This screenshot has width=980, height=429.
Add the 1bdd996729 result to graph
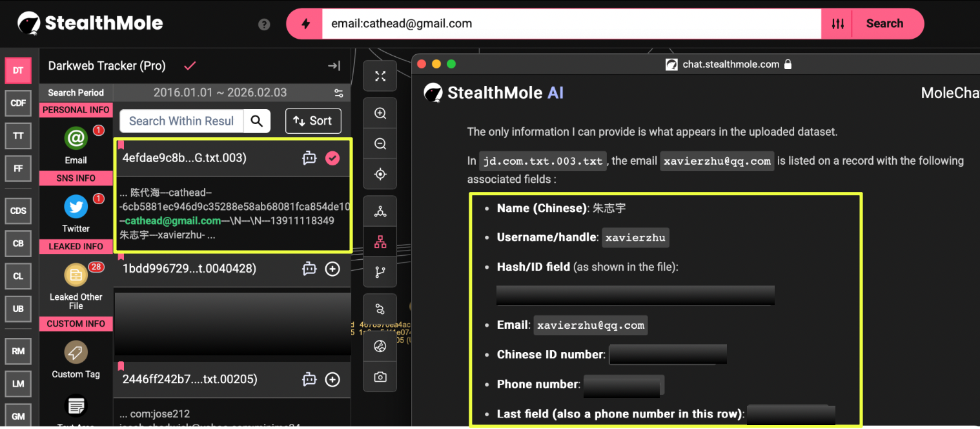point(332,269)
